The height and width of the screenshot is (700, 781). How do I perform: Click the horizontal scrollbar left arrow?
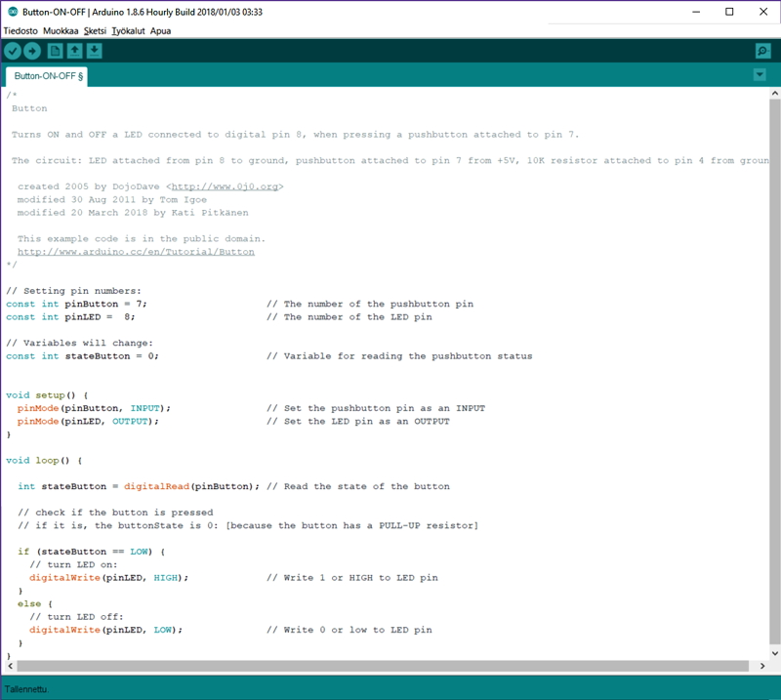10,666
